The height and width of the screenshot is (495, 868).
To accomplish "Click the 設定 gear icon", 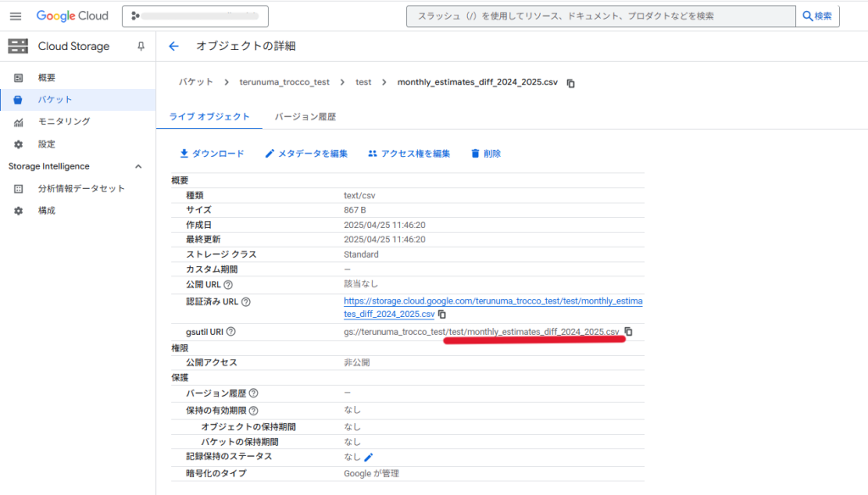I will [19, 144].
